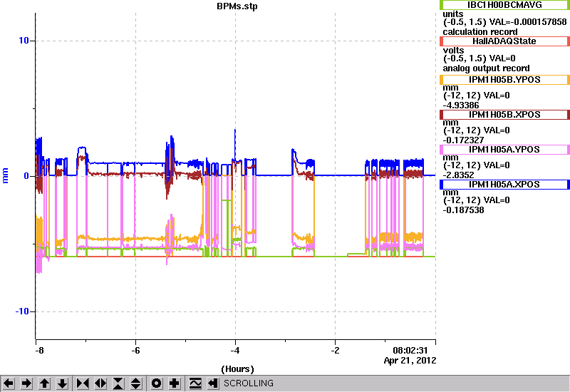The image size is (570, 392).
Task: Click the 'analog output record' description text
Action: click(486, 68)
